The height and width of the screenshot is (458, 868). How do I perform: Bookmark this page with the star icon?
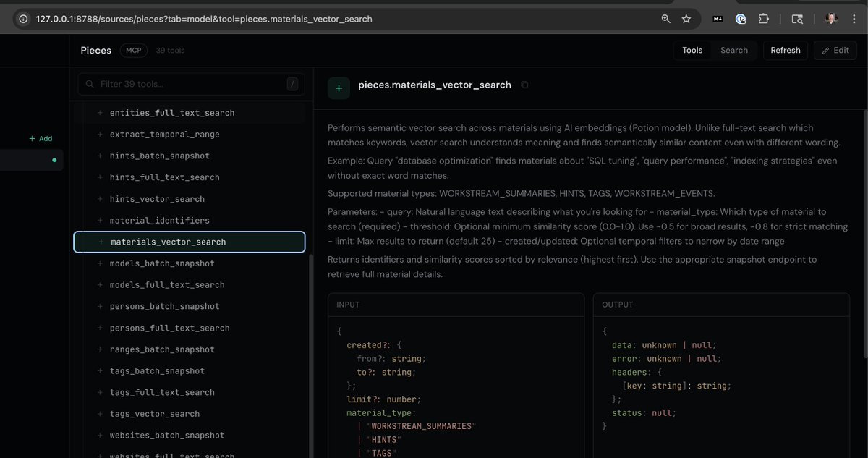coord(686,19)
